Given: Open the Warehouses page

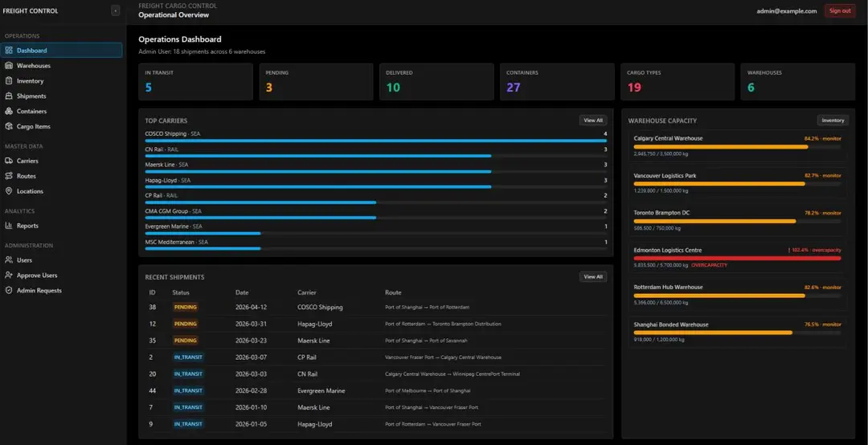Looking at the screenshot, I should 61,65.
